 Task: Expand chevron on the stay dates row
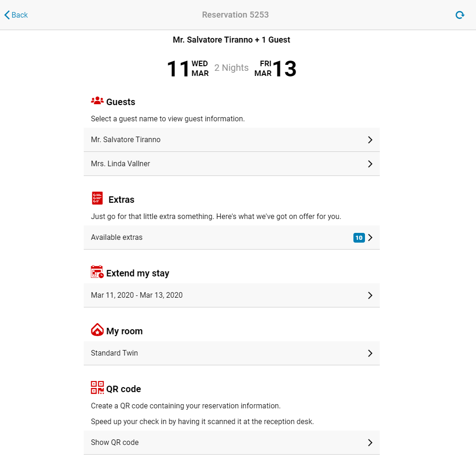pos(370,295)
